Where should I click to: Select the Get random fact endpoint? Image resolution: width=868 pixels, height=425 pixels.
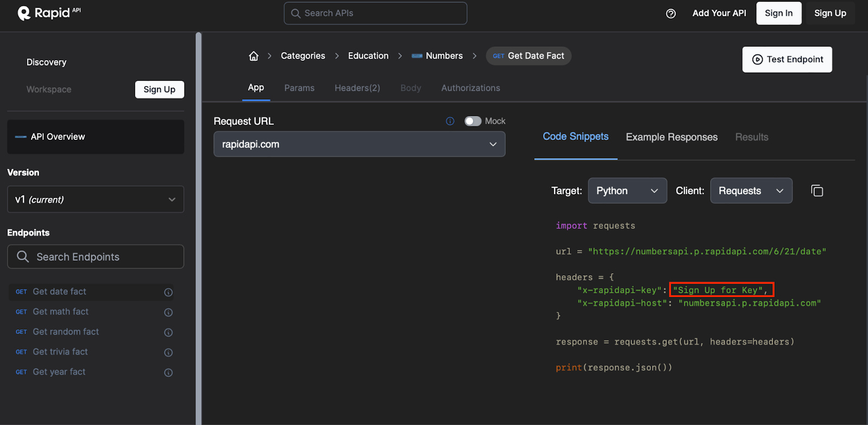tap(91, 332)
